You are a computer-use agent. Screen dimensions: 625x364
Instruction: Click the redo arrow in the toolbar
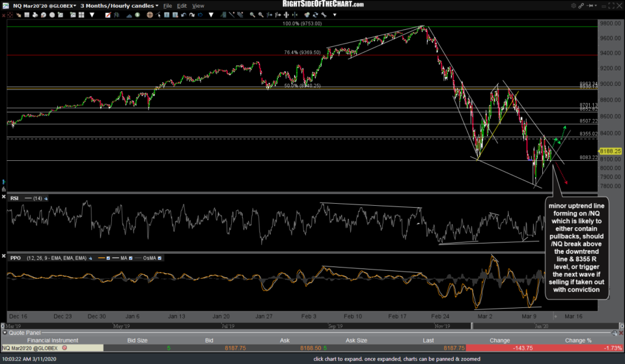click(x=191, y=15)
